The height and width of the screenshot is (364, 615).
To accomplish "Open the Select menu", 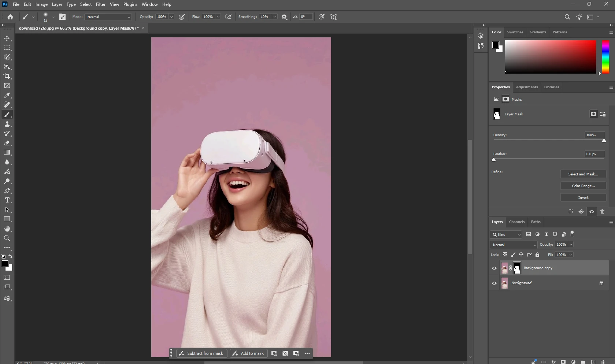I will (x=86, y=4).
